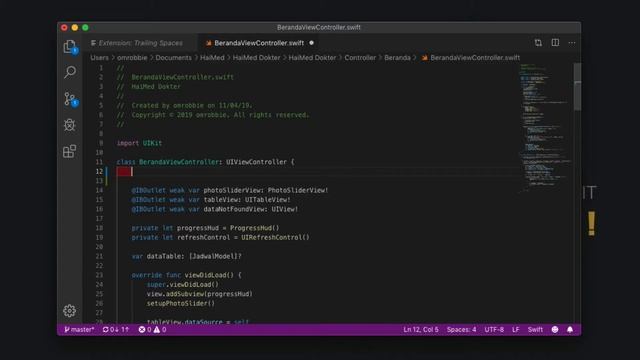640x360 pixels.
Task: Open the Extensions view
Action: tap(69, 151)
